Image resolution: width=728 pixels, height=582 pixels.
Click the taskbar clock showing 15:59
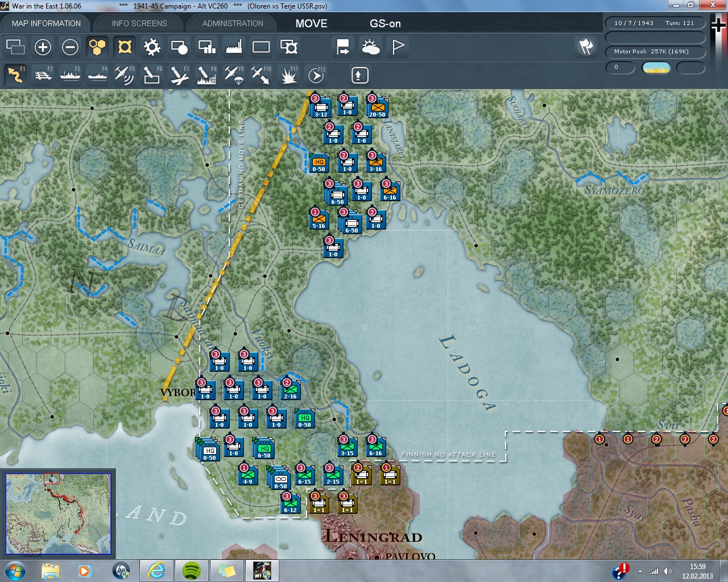click(x=697, y=571)
